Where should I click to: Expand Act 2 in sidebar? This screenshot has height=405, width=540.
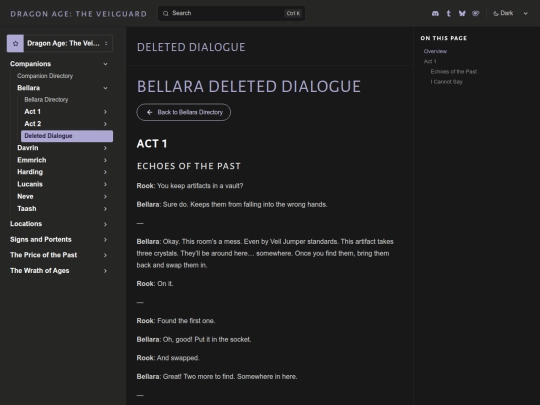105,124
